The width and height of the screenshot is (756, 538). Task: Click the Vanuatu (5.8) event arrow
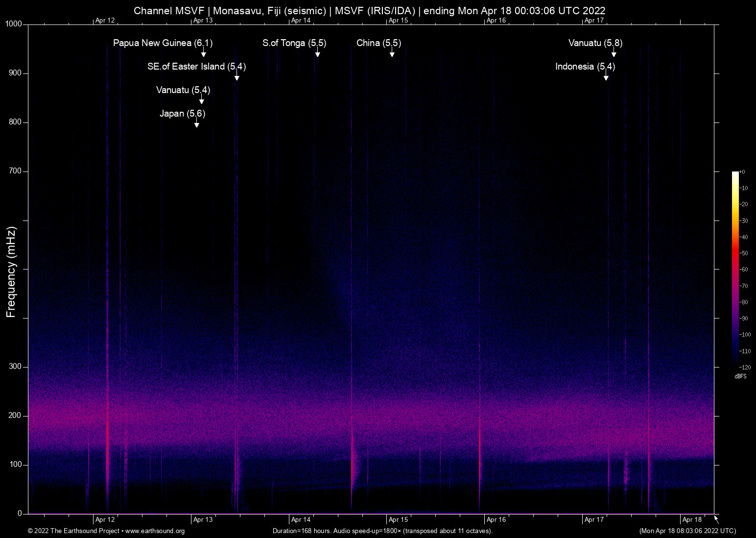(614, 53)
